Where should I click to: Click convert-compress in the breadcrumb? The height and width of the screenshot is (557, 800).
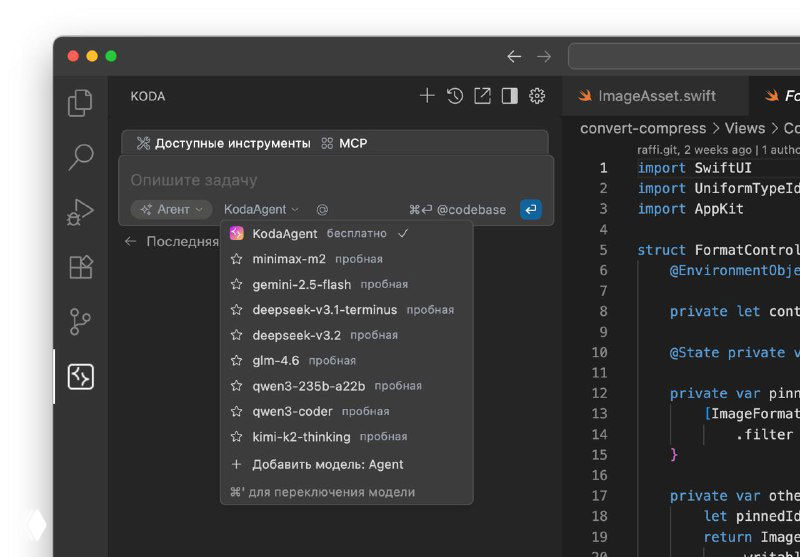point(643,129)
